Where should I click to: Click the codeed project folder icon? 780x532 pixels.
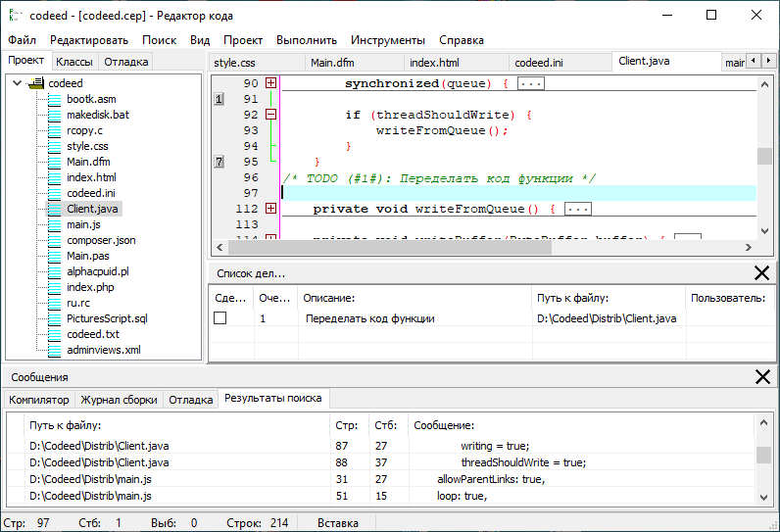[x=37, y=83]
